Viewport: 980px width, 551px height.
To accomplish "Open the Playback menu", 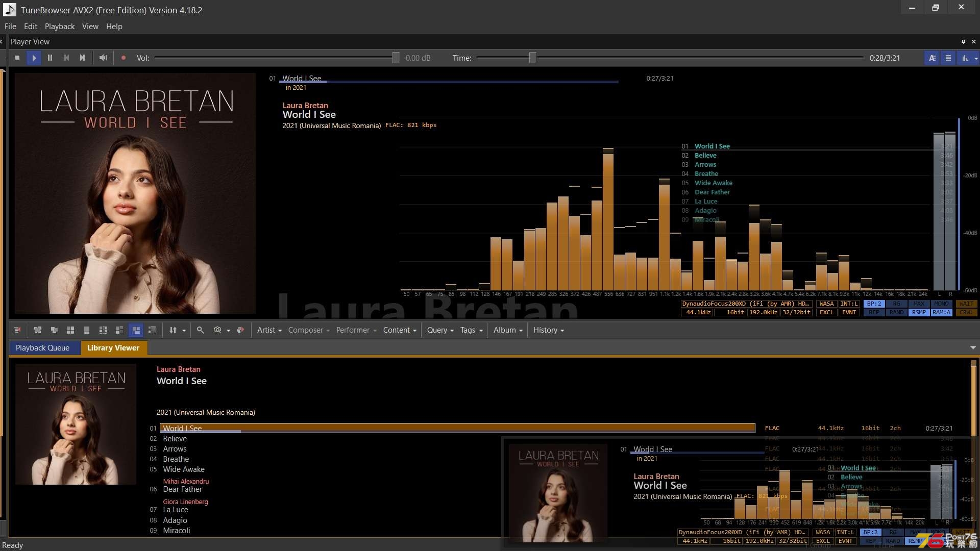I will pyautogui.click(x=60, y=27).
